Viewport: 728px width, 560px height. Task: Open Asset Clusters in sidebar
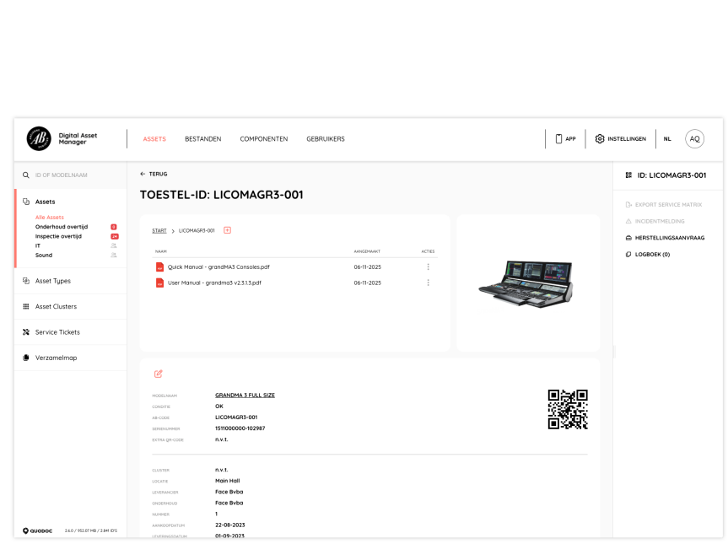coord(57,306)
